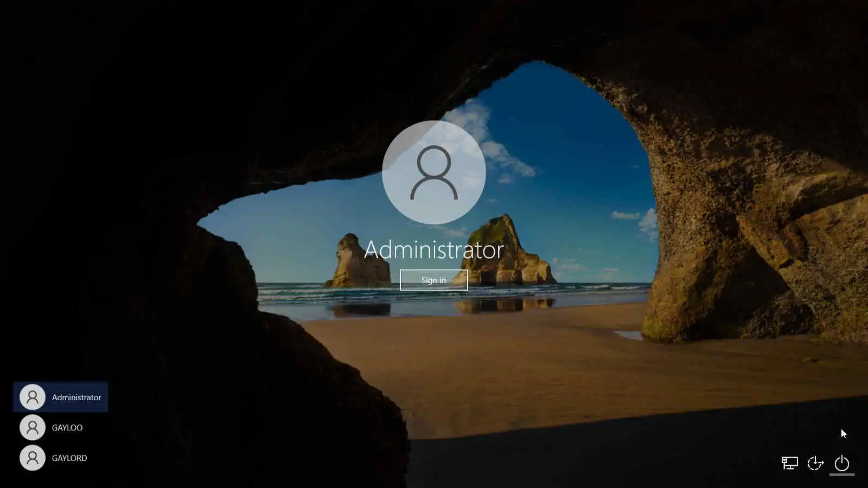868x488 pixels.
Task: Click the avatar icon next to GAYLORD
Action: point(33,458)
